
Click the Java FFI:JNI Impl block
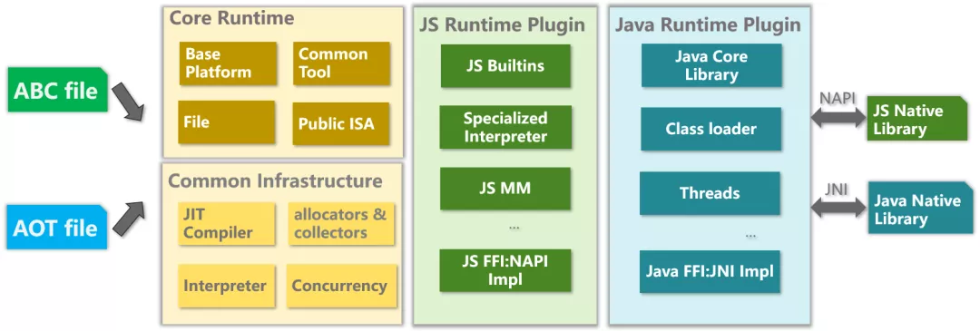(710, 272)
